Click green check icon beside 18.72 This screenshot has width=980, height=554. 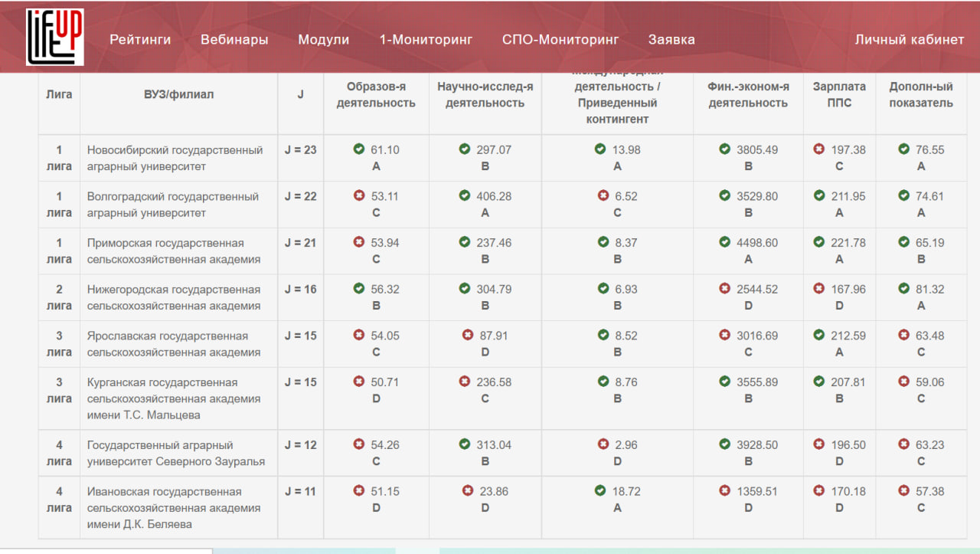600,491
